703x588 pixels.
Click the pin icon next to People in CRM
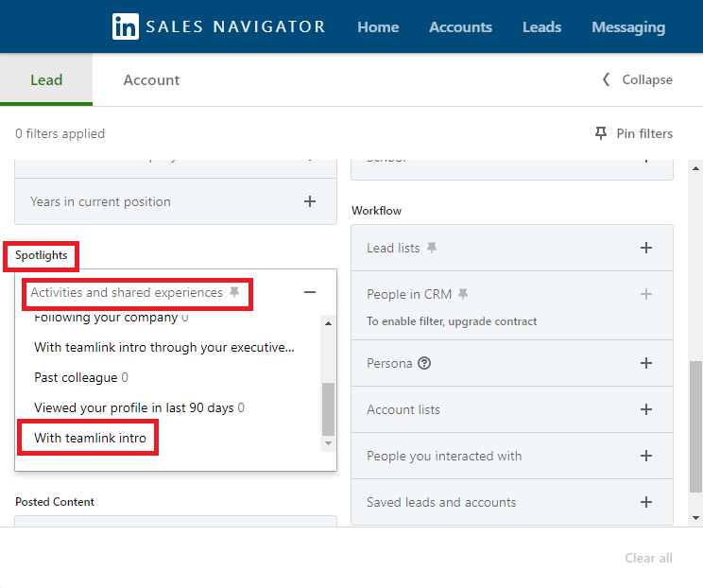coord(463,294)
